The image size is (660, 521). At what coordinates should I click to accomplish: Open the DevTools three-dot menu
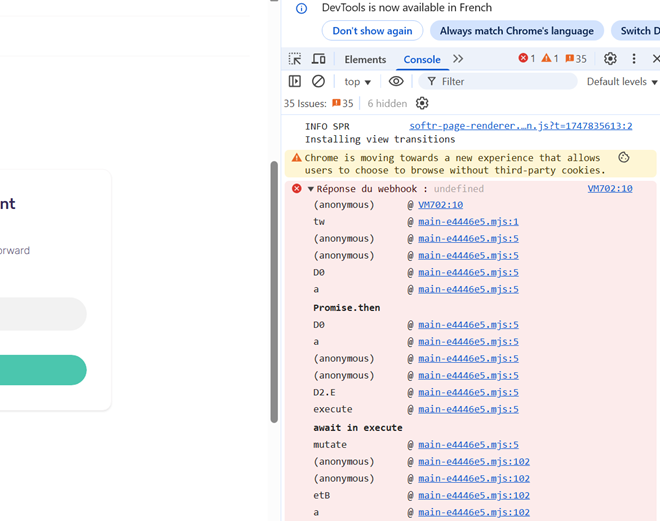click(x=634, y=59)
